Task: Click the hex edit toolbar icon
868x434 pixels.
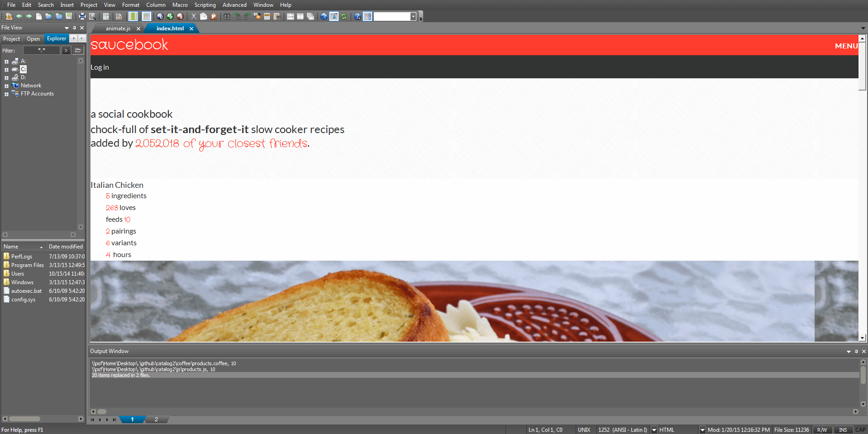Action: pyautogui.click(x=119, y=16)
